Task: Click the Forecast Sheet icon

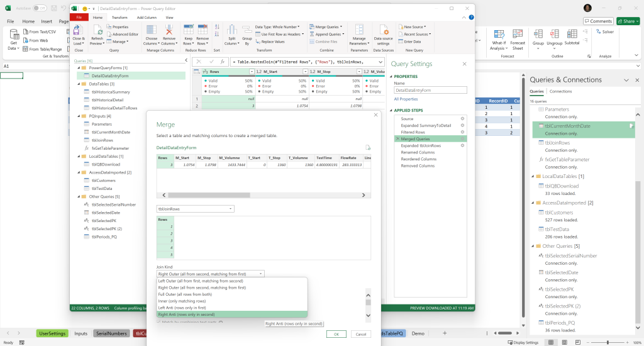Action: 518,35
